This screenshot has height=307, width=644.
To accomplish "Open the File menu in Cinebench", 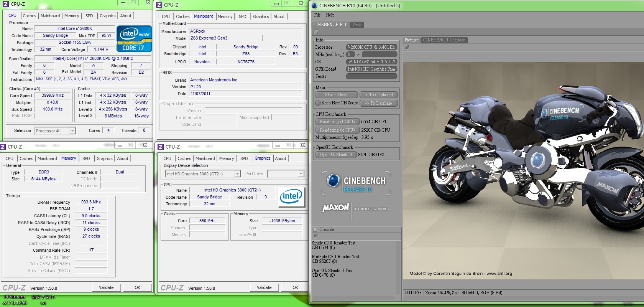I will [317, 15].
